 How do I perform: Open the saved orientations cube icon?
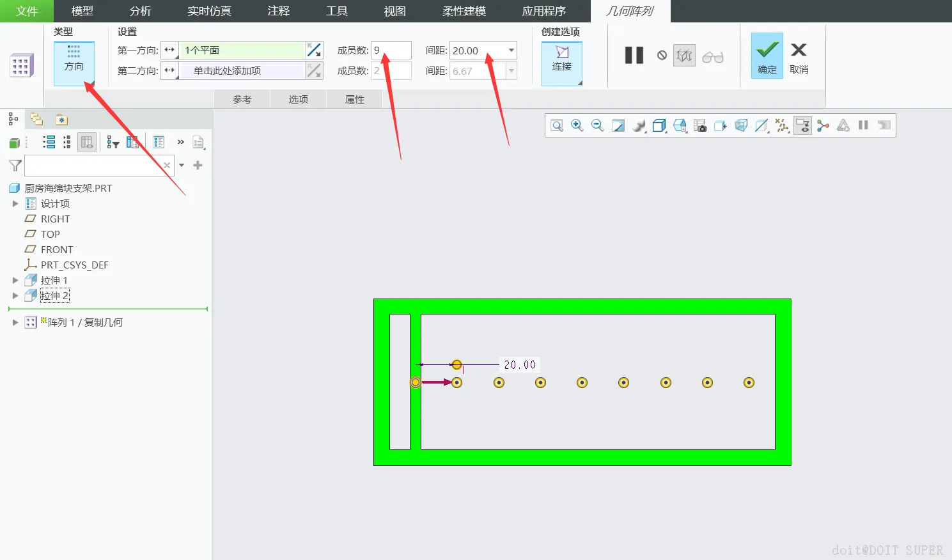point(680,125)
